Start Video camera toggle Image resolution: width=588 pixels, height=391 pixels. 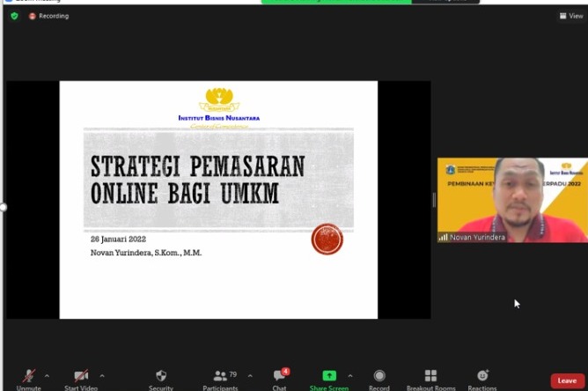pyautogui.click(x=81, y=380)
